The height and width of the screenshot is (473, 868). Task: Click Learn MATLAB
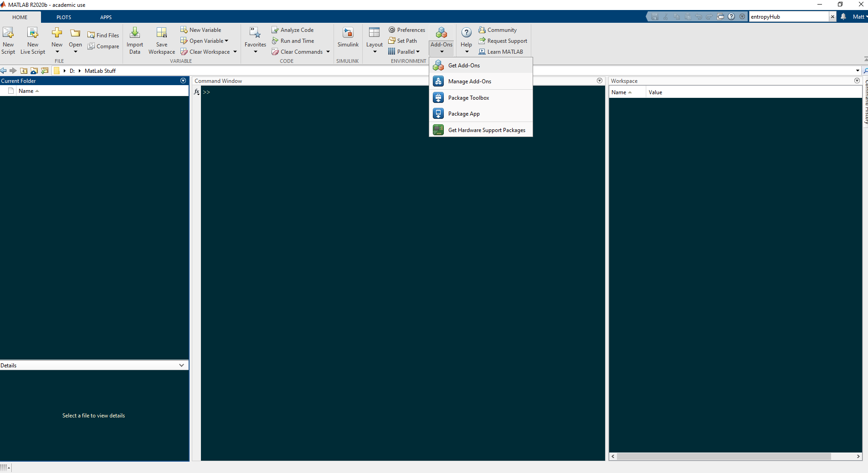pyautogui.click(x=501, y=51)
